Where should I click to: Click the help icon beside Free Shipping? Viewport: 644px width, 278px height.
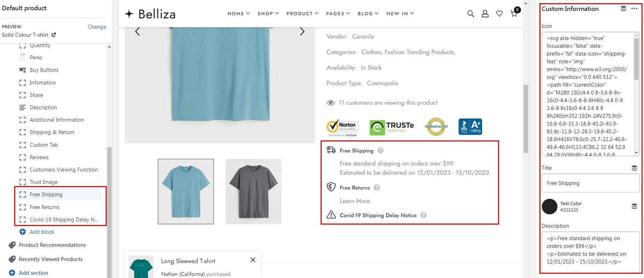(x=380, y=150)
